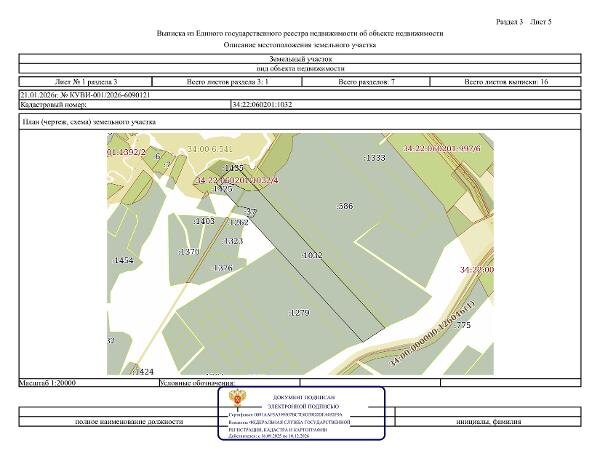Click parcel label ':1155' on the map
This screenshot has height=464, width=600.
click(233, 168)
